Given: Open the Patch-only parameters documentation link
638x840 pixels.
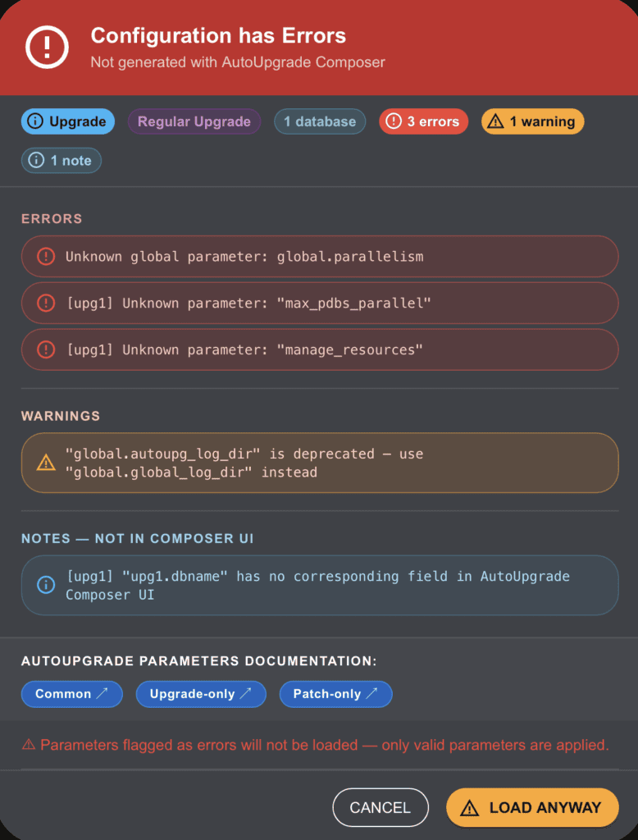Looking at the screenshot, I should tap(335, 694).
